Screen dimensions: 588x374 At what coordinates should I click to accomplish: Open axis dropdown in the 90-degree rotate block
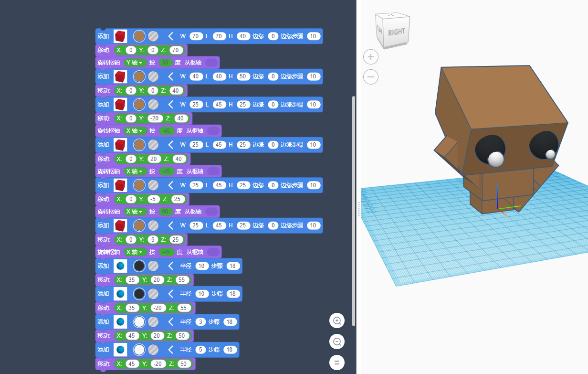tap(135, 212)
